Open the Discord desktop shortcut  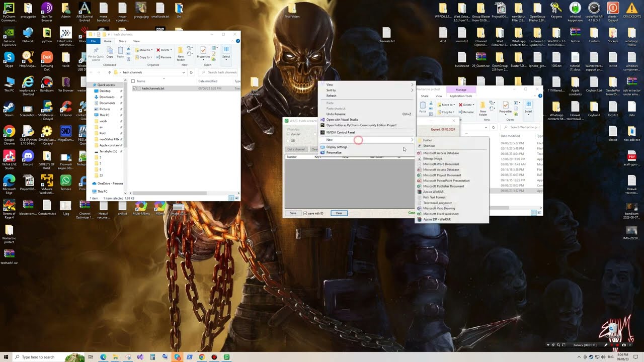coord(28,159)
